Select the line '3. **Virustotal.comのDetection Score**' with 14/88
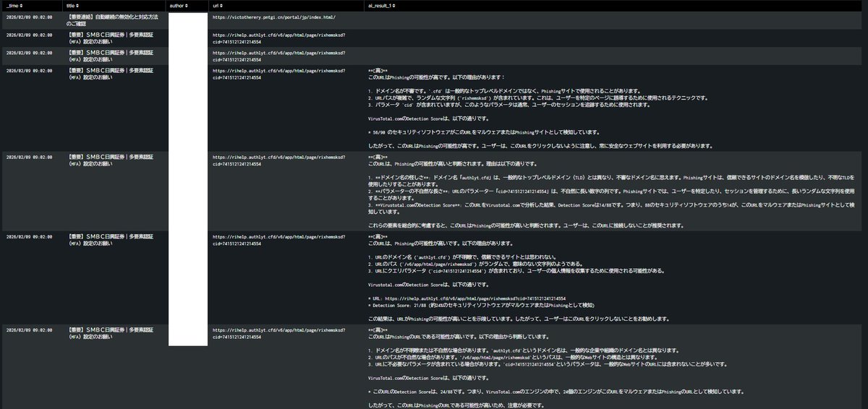Screen dimensions: 868x409 tap(611, 208)
